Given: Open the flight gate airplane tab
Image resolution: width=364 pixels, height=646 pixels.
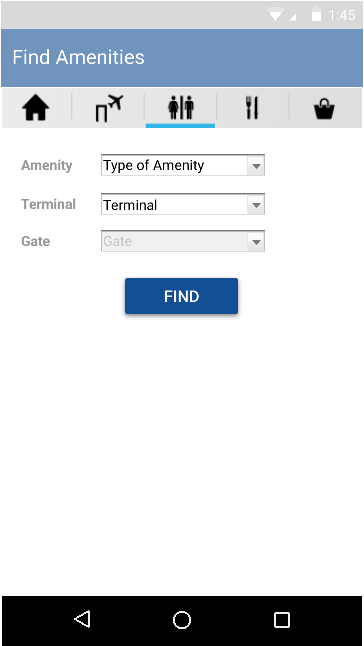Looking at the screenshot, I should tap(109, 108).
